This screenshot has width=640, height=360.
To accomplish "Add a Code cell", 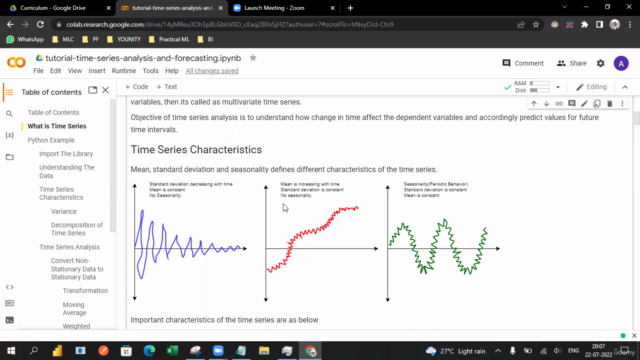I will pos(137,87).
